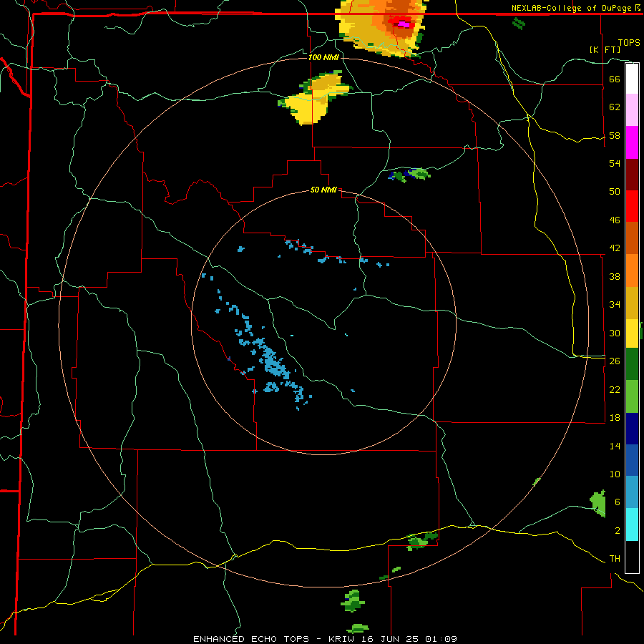The image size is (644, 644).
Task: Click the 50 NMI range ring label
Action: (x=323, y=190)
